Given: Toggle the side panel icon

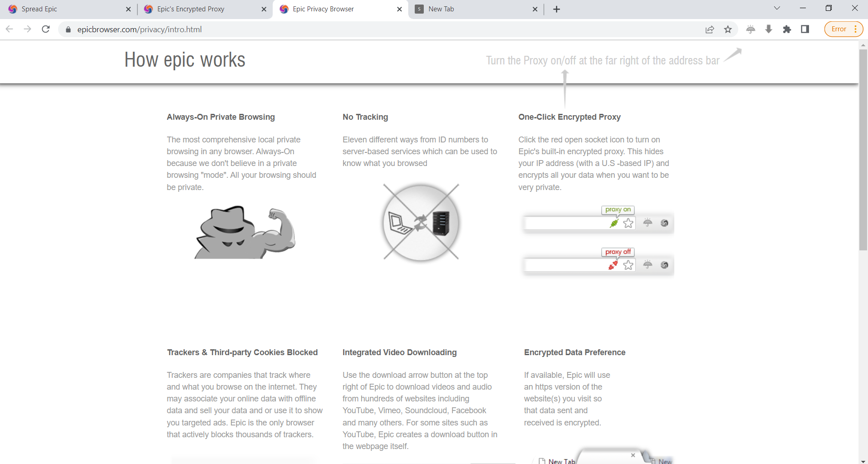Looking at the screenshot, I should click(x=805, y=29).
